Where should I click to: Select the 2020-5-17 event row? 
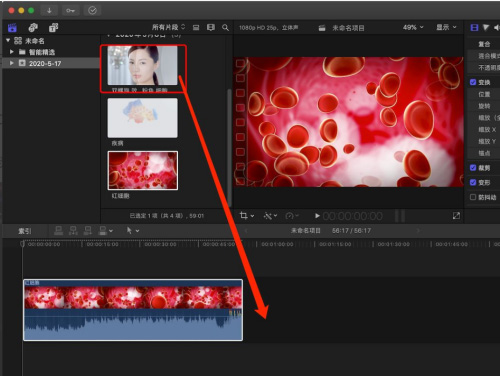pyautogui.click(x=51, y=63)
